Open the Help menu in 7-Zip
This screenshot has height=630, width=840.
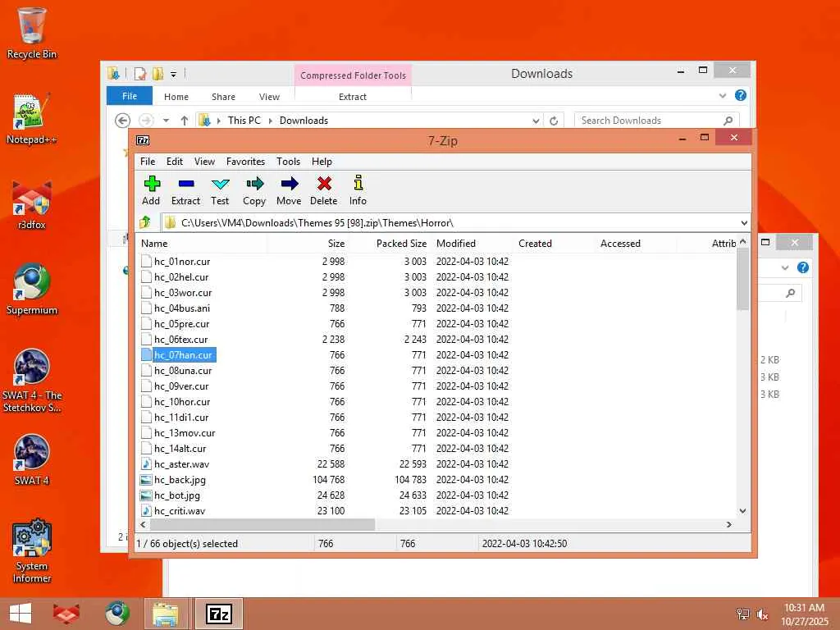(x=322, y=162)
